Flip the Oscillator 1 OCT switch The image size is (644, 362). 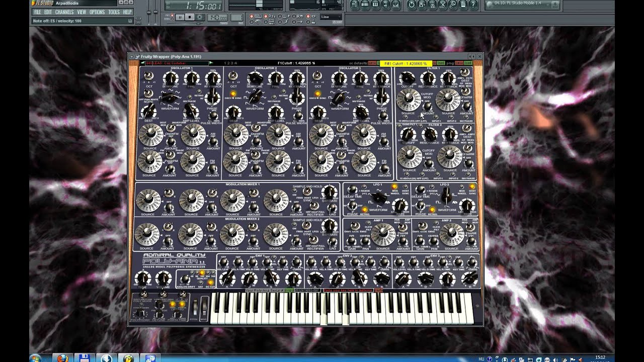tap(149, 76)
